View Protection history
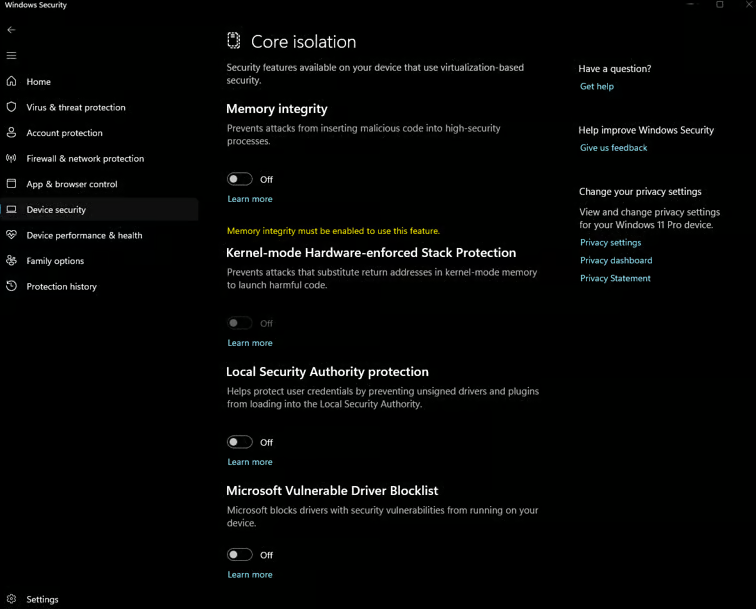This screenshot has height=609, width=756. (x=99, y=286)
